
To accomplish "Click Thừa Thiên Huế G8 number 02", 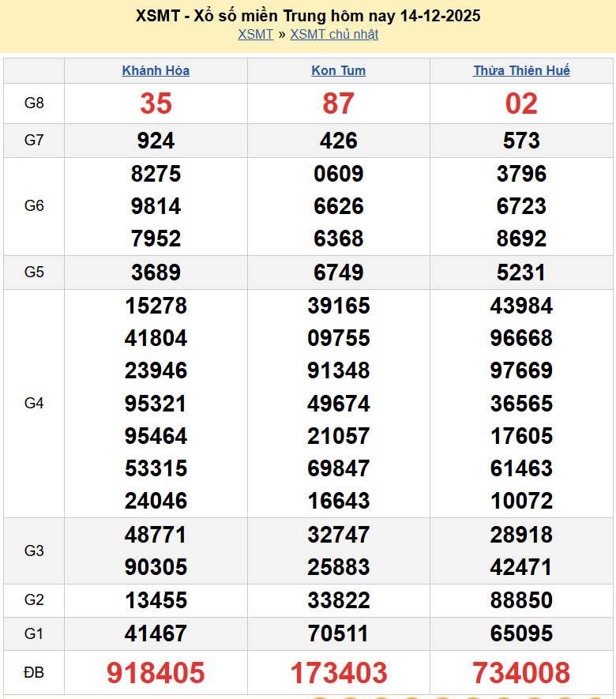I will click(x=521, y=103).
